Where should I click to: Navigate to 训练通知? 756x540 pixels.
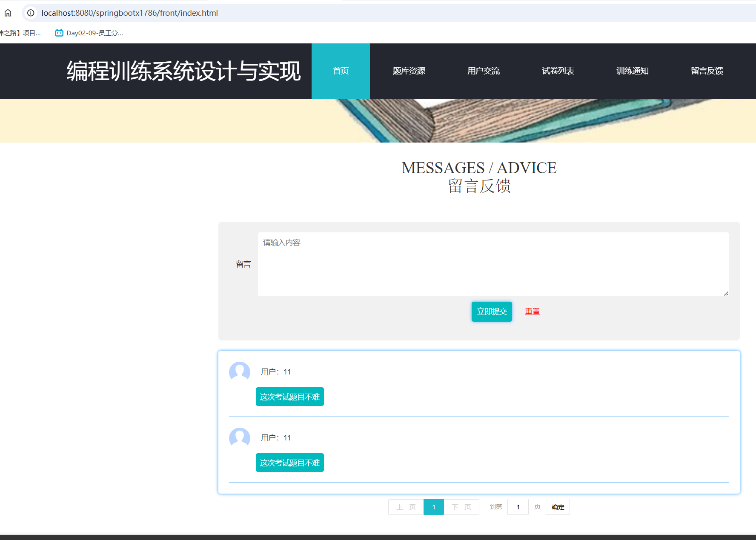[x=632, y=71]
